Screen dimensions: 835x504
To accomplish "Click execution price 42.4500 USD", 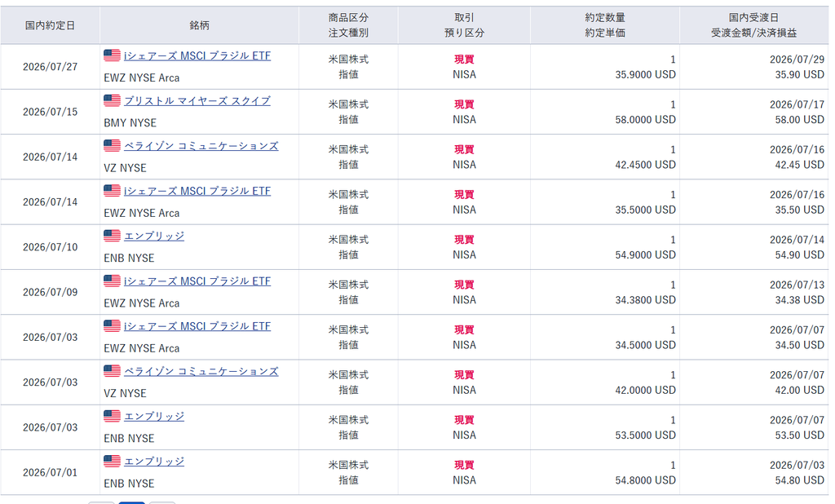I will 646,165.
